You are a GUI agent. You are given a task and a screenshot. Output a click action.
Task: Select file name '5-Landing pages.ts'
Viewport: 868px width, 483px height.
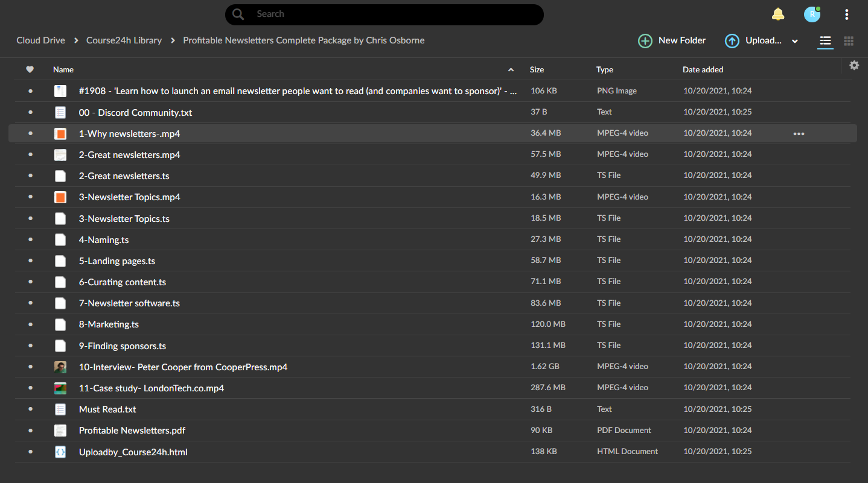coord(117,261)
